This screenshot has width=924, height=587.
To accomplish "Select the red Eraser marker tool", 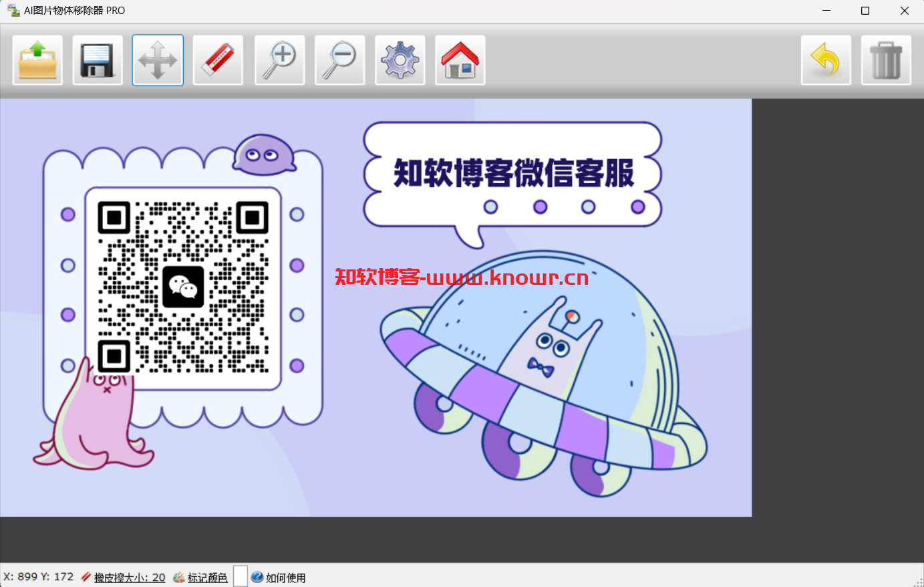I will coord(218,60).
